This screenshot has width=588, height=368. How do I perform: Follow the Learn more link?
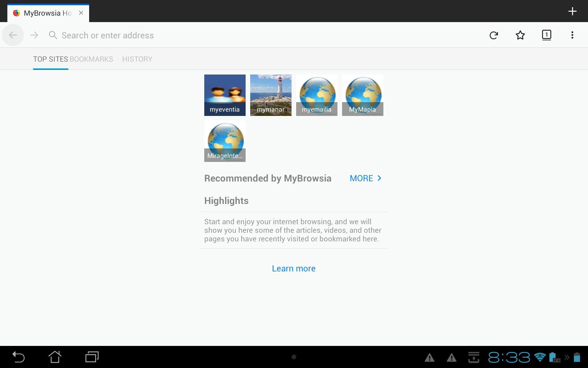coord(294,268)
